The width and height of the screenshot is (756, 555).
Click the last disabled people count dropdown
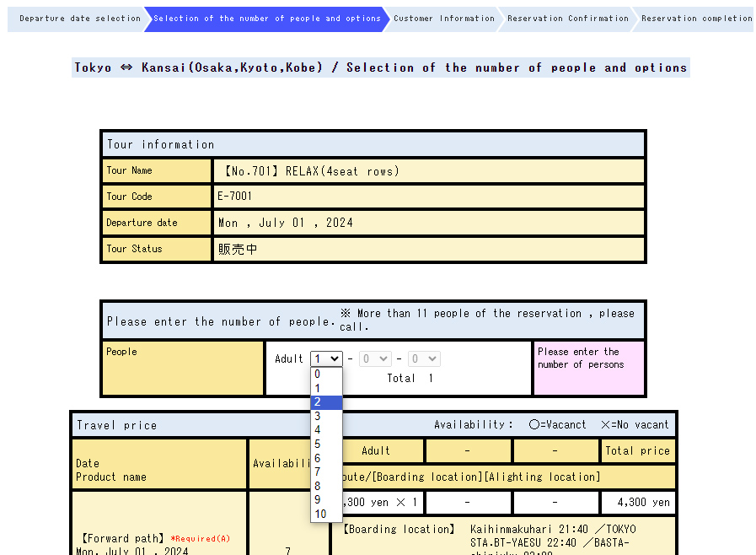point(424,358)
